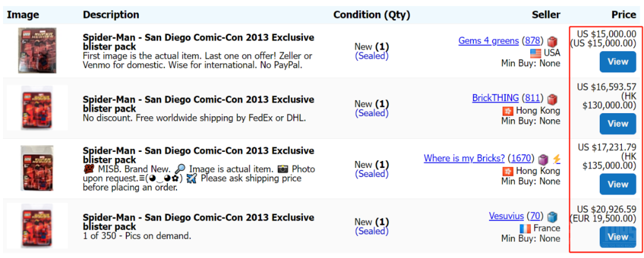The image size is (644, 258).
Task: Click the USA flag icon
Action: pos(535,53)
